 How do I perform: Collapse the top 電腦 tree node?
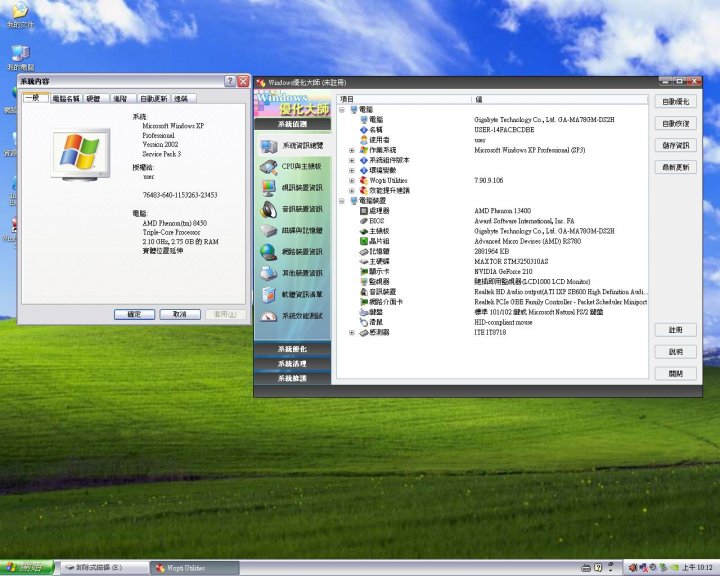pos(342,110)
